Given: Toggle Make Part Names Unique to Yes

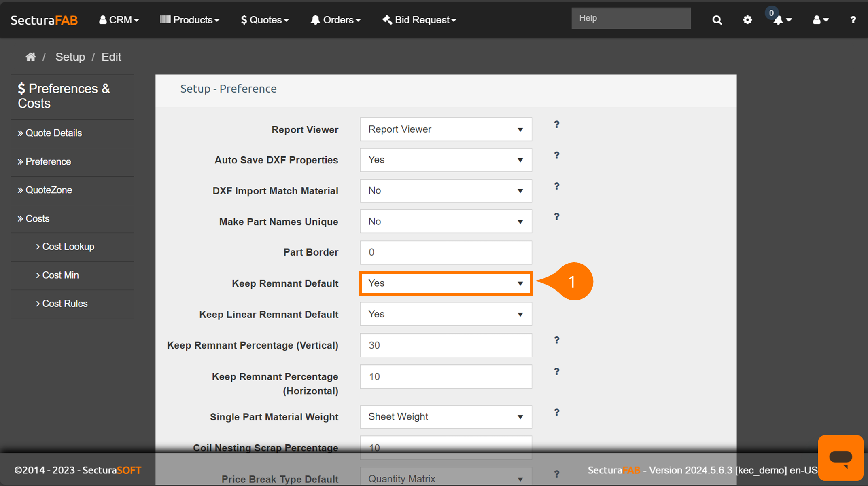Looking at the screenshot, I should pos(446,221).
